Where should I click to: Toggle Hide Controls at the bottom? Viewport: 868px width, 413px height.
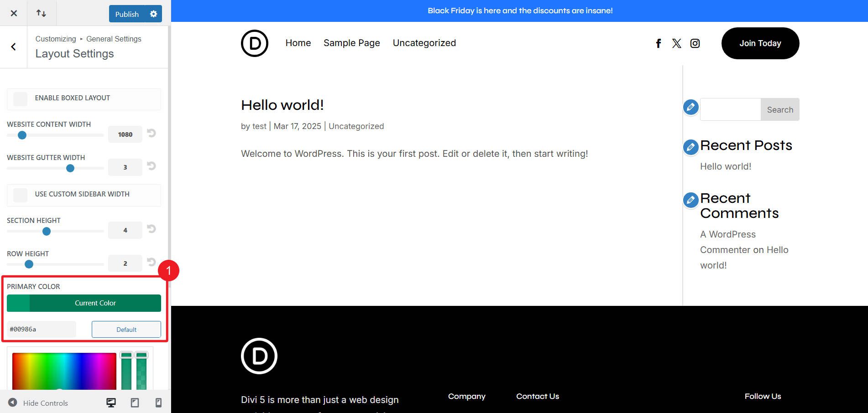[39, 403]
